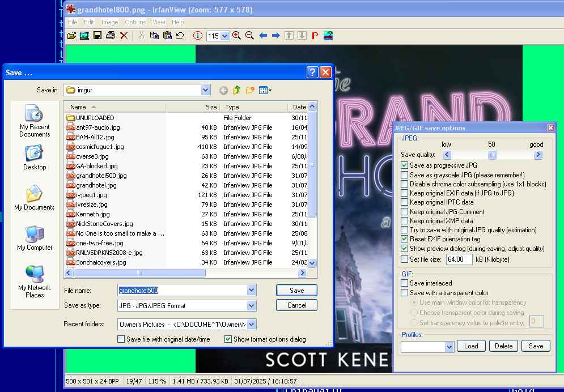Increase save quality with right arrow

coord(538,155)
